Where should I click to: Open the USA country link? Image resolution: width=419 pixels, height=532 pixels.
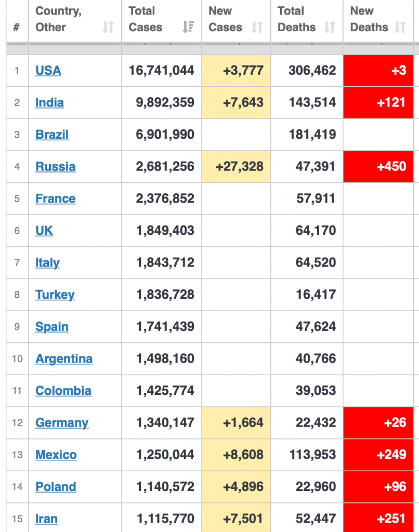[48, 71]
